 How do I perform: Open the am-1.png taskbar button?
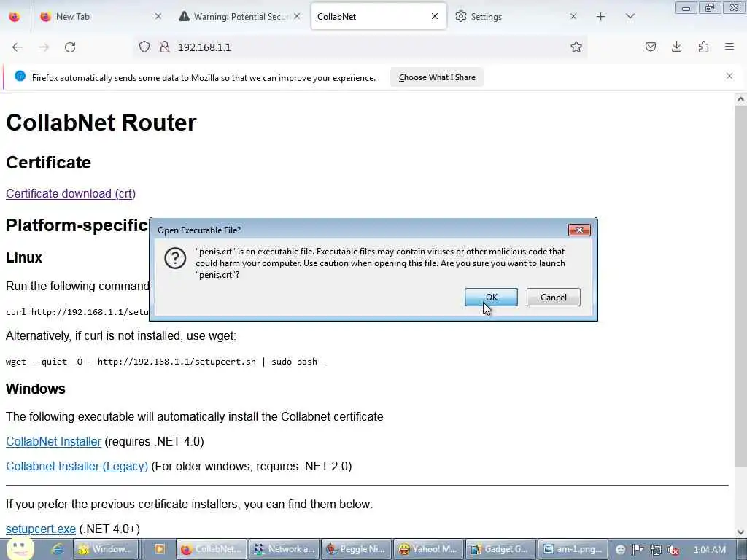(x=573, y=549)
